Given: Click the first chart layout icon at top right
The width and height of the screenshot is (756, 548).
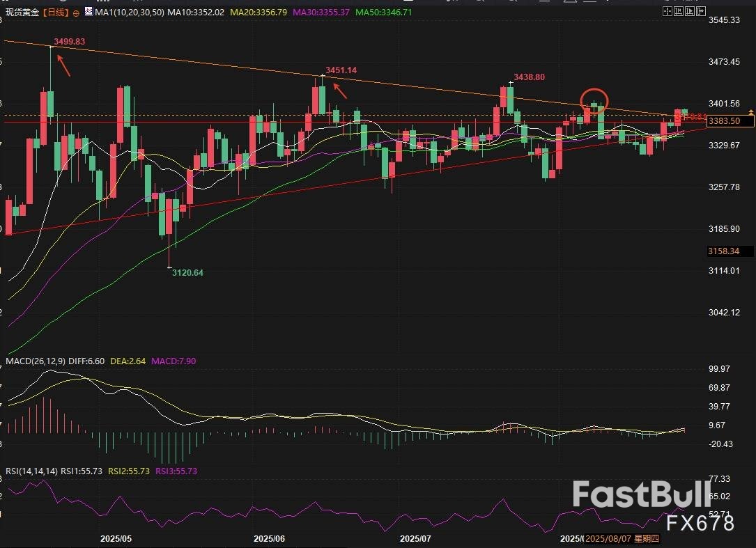Looking at the screenshot, I should pyautogui.click(x=667, y=12).
